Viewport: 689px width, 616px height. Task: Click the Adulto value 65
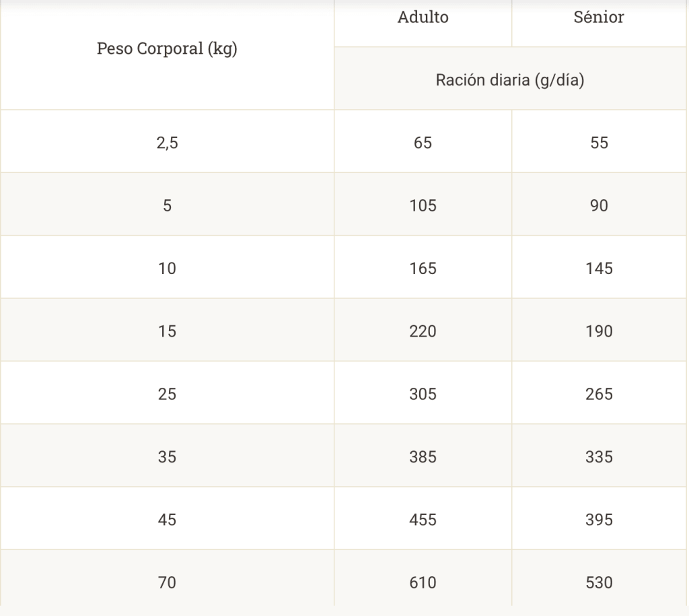click(423, 143)
